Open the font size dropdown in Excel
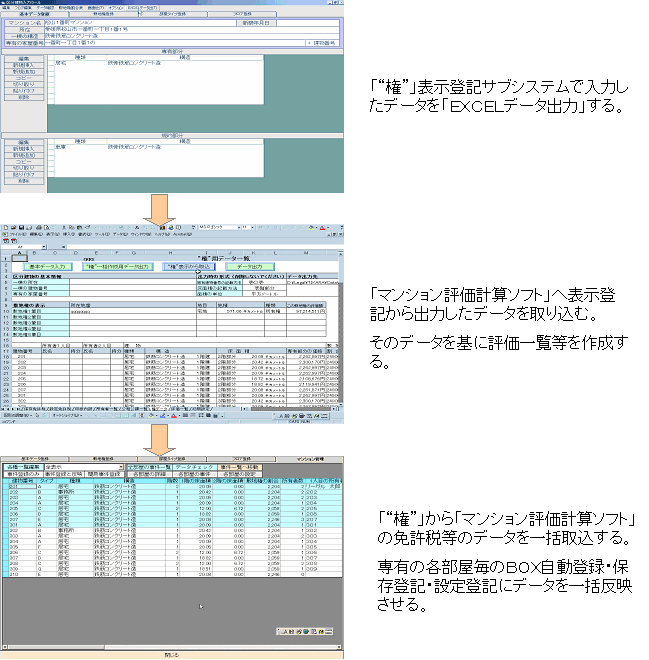 tap(252, 228)
